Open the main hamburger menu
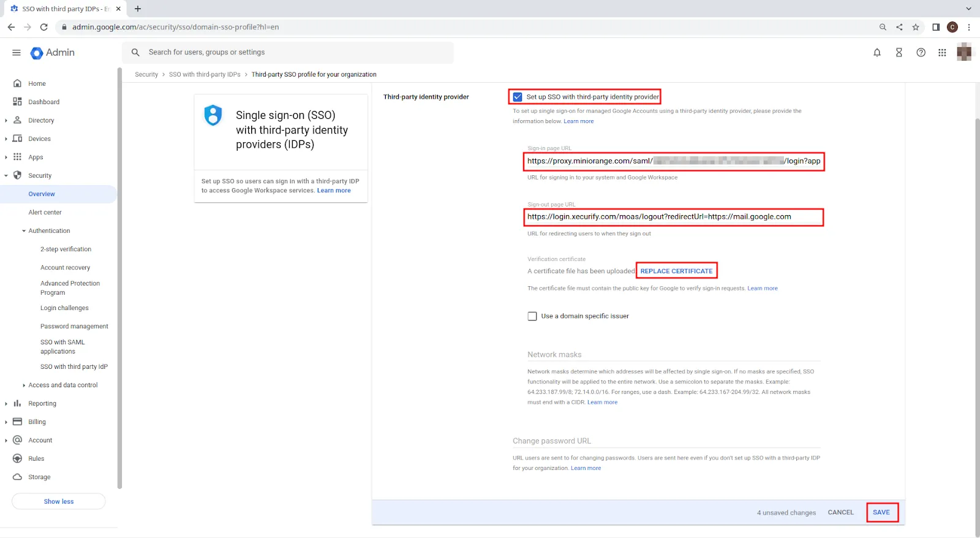The width and height of the screenshot is (980, 538). [17, 53]
